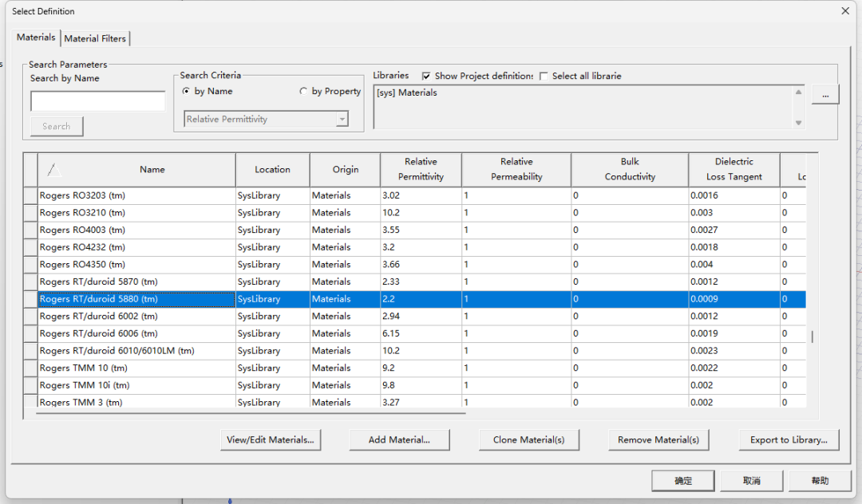Click the 0.0023 loss tangent cell
The height and width of the screenshot is (504, 862).
click(734, 351)
